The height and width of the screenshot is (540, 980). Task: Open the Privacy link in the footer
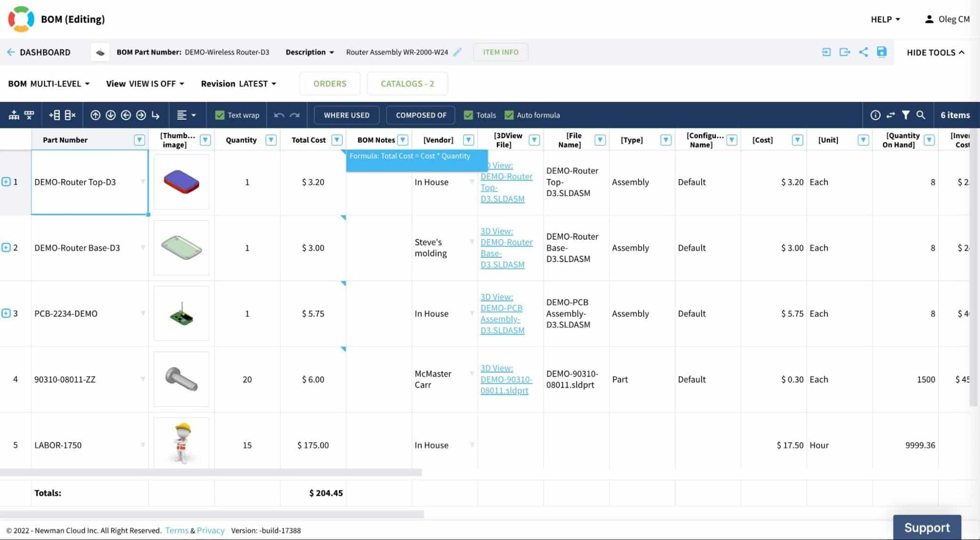[211, 530]
